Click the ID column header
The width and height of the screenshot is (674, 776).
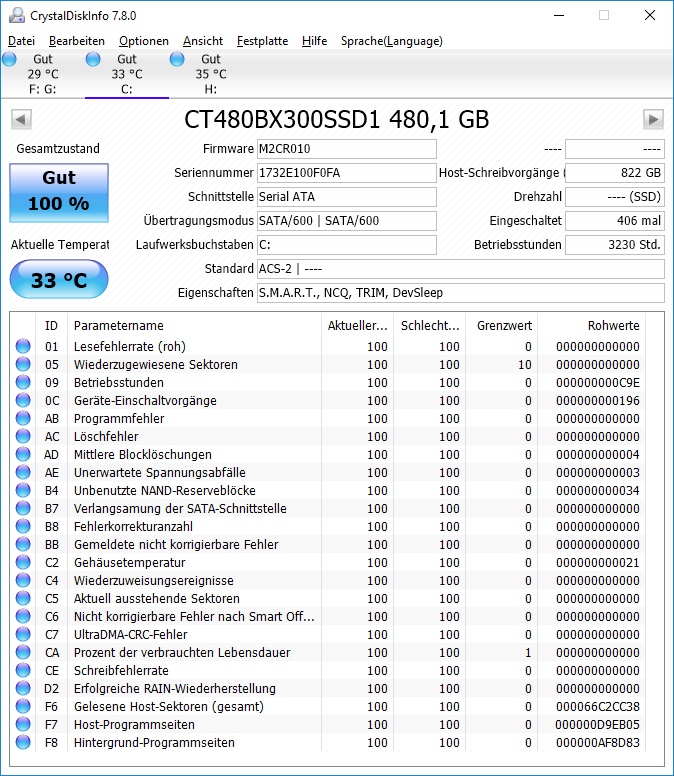pyautogui.click(x=51, y=326)
